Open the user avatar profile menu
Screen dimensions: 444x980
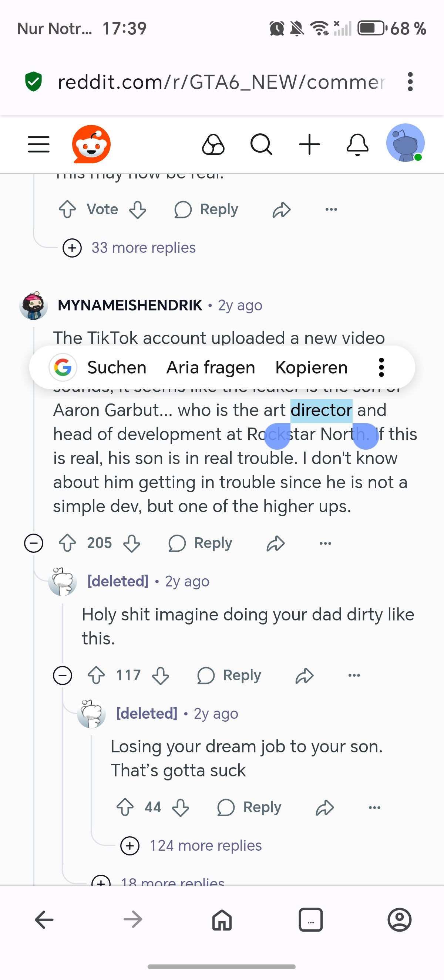405,143
